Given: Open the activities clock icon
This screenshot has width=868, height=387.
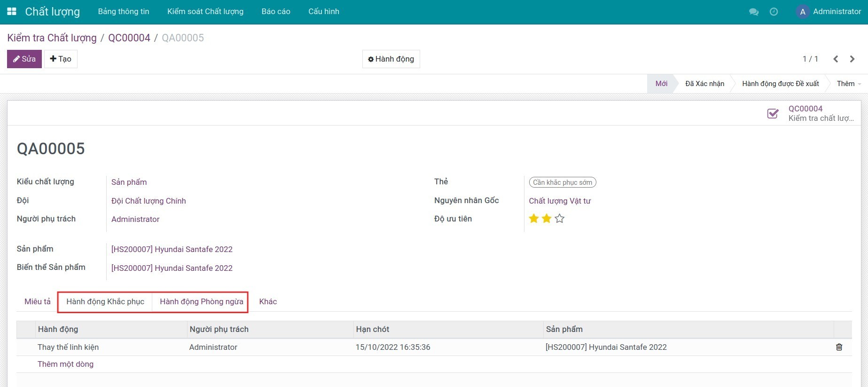Looking at the screenshot, I should click(774, 12).
